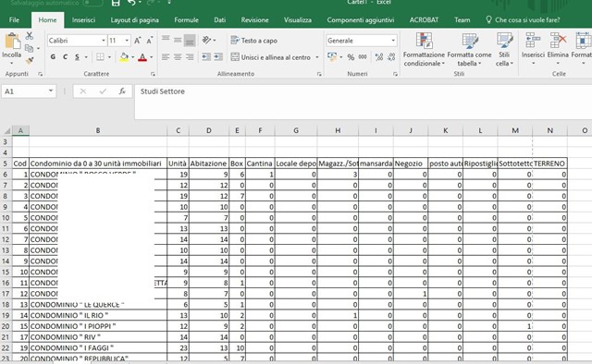Viewport: 592px width, 364px height.
Task: Click the fill color bucket icon
Action: coord(124,57)
